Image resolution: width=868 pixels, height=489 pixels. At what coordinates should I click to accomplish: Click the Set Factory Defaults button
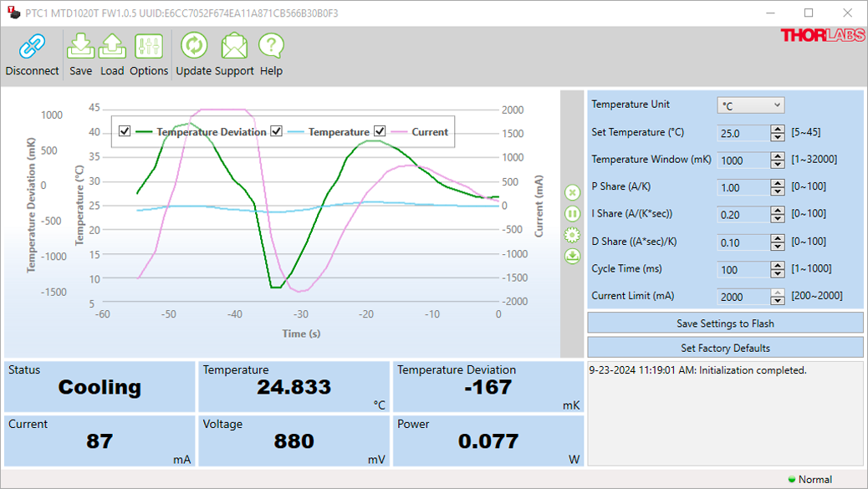tap(725, 348)
